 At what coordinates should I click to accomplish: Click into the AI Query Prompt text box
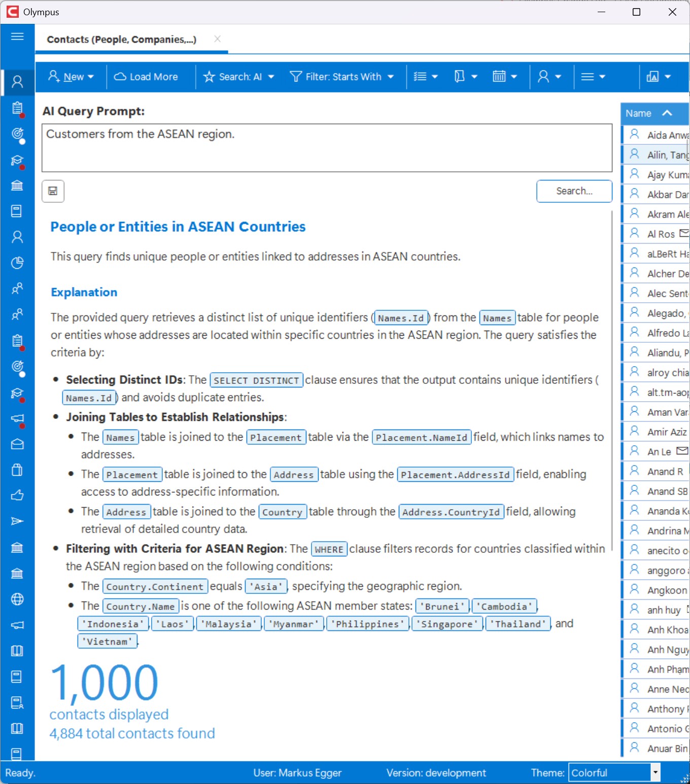[327, 148]
